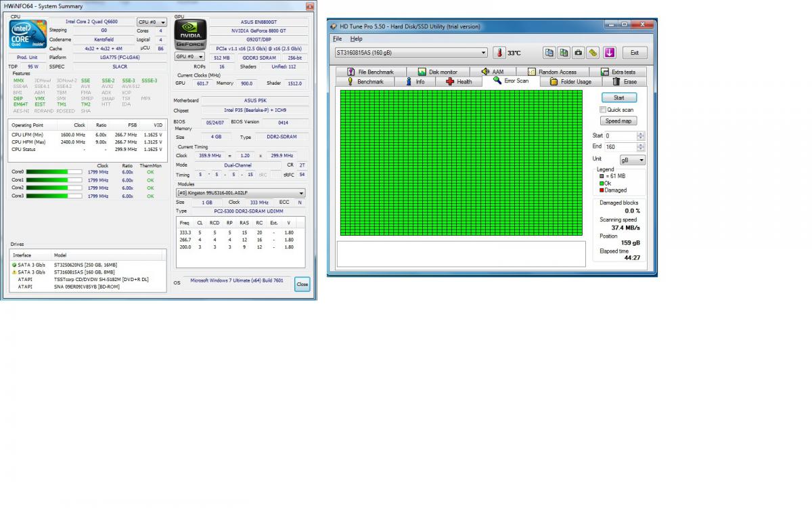Click the Core0 load bar
This screenshot has width=812, height=508.
pyautogui.click(x=53, y=172)
